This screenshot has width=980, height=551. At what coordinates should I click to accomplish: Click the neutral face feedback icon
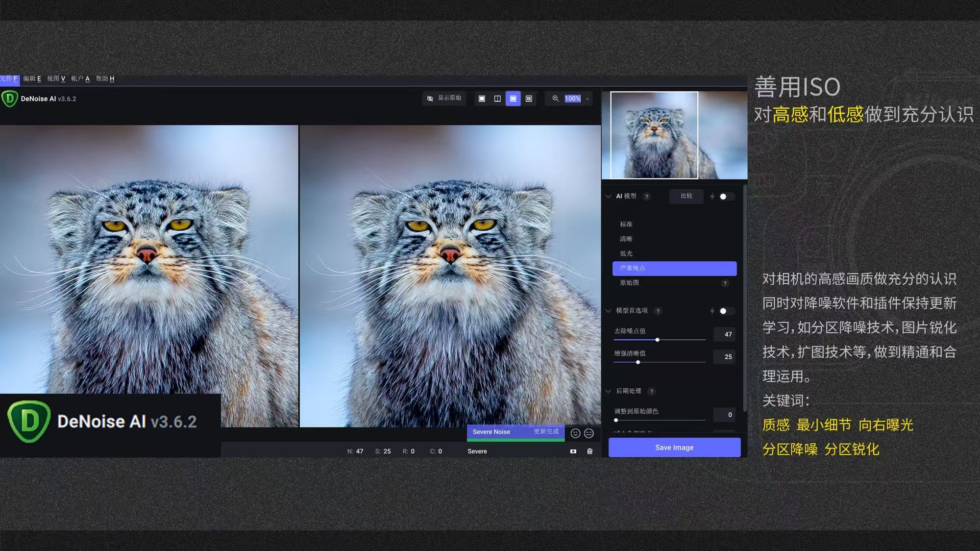(589, 433)
